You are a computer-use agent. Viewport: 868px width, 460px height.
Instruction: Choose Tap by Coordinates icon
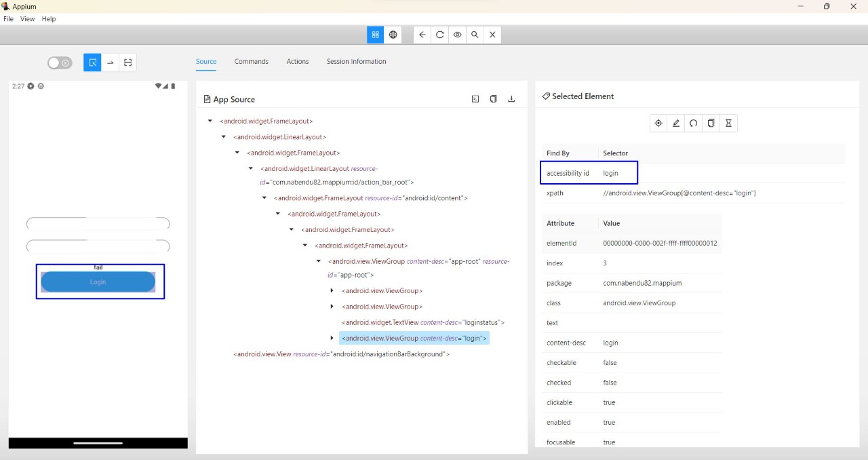pyautogui.click(x=127, y=62)
